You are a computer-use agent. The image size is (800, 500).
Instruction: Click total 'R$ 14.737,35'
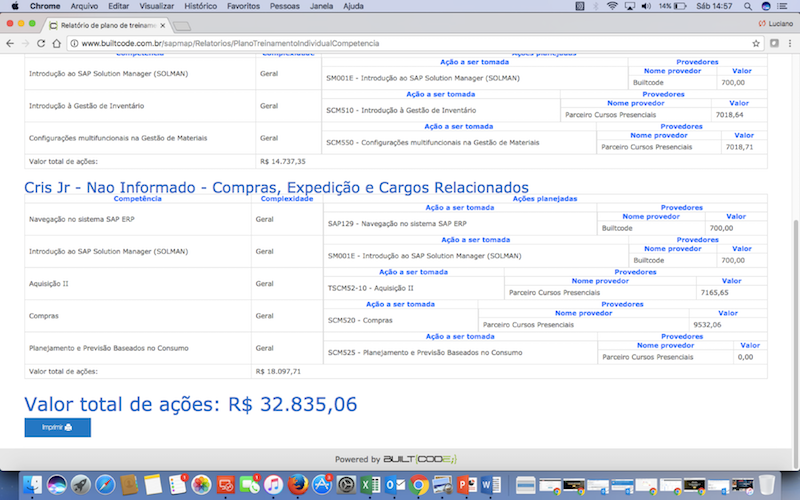coord(283,161)
